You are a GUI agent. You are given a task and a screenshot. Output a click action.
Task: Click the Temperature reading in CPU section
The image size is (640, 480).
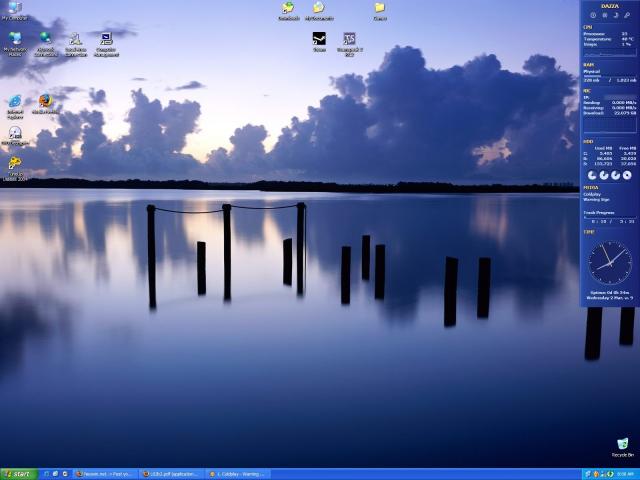(x=610, y=39)
